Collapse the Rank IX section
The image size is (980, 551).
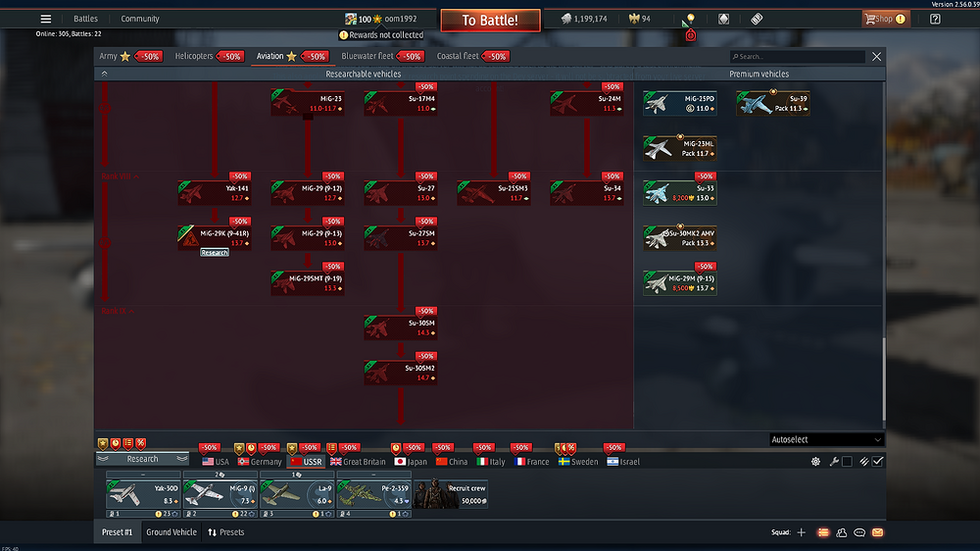tap(118, 311)
